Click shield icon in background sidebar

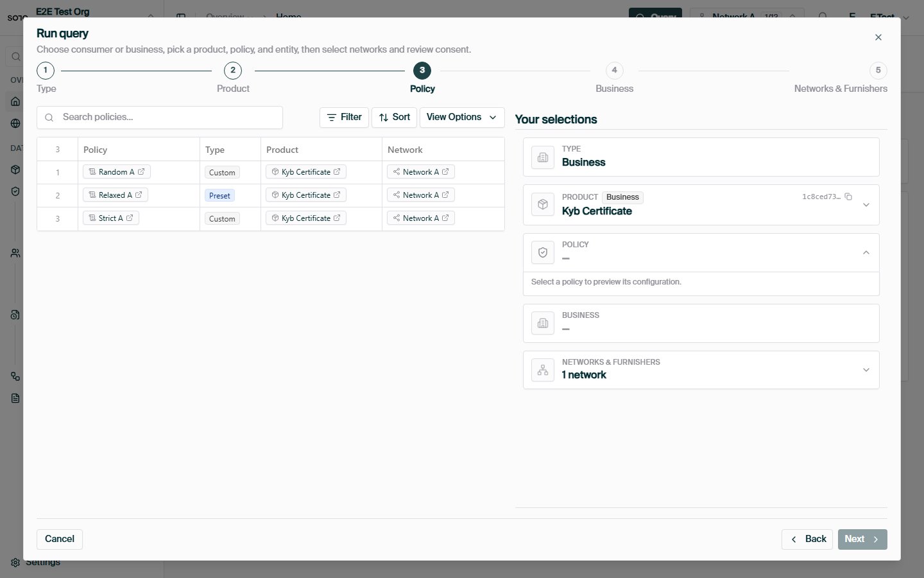[15, 191]
